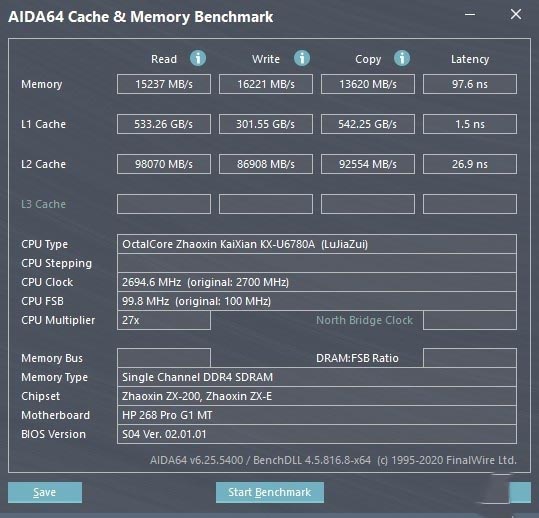Click the unlabeled button right of Start Benchmark

coord(520,492)
